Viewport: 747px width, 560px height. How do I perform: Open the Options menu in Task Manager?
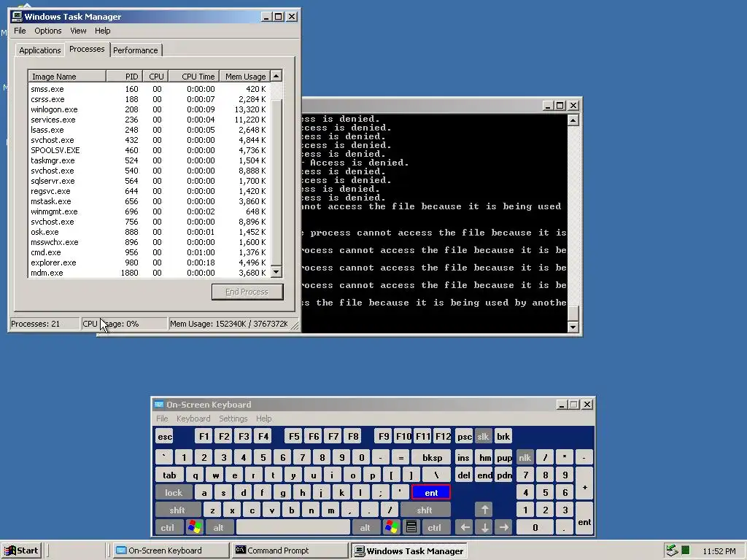click(47, 31)
